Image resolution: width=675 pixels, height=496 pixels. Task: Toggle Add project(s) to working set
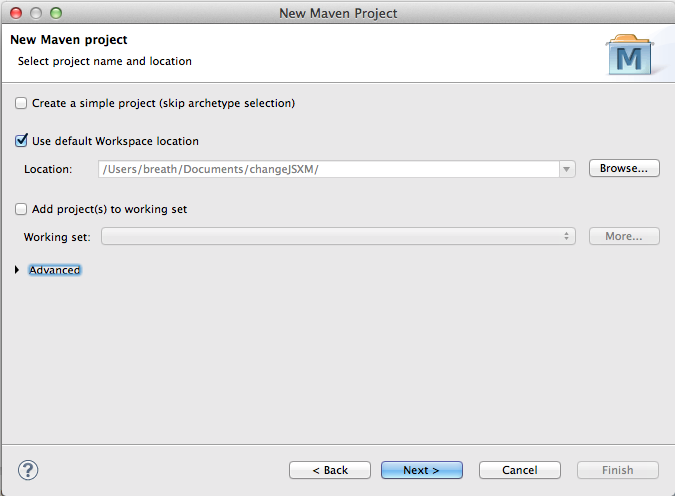coord(22,209)
